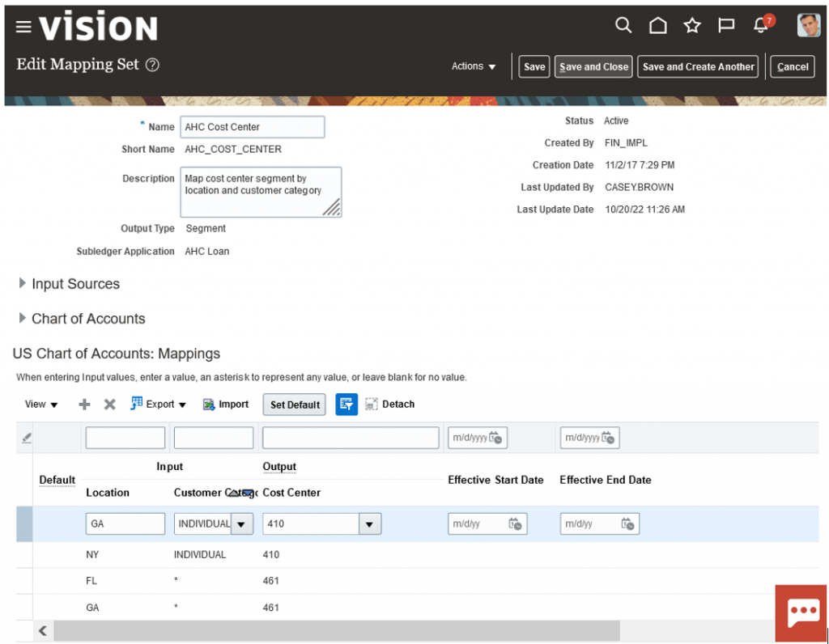This screenshot has width=829, height=644.
Task: Go to the home page icon
Action: [657, 25]
